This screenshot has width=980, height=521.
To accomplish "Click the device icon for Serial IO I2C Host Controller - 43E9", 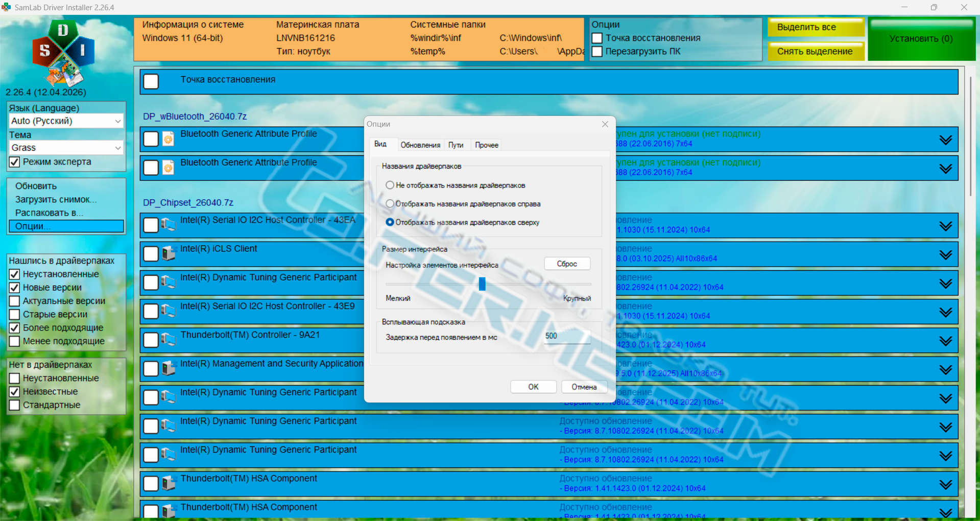I will pyautogui.click(x=169, y=311).
